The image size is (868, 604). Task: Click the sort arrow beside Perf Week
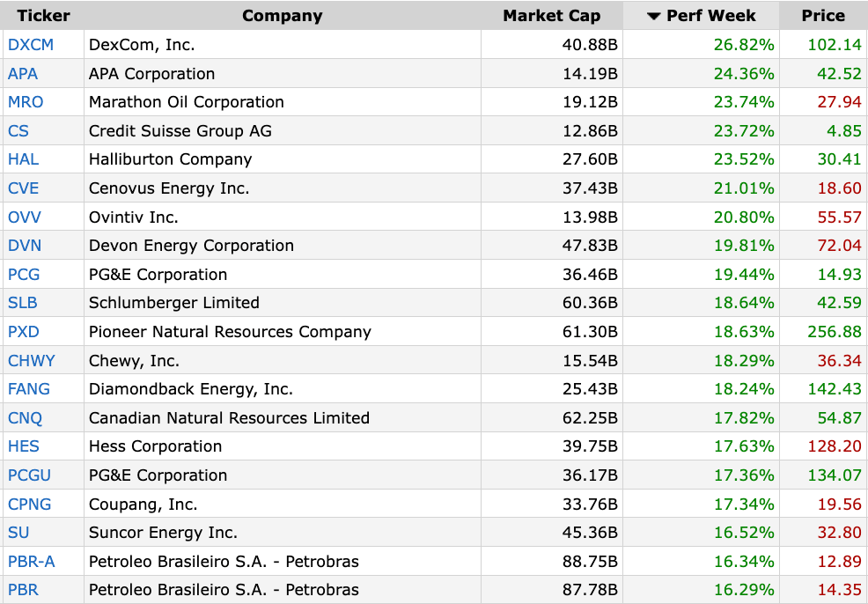point(653,16)
